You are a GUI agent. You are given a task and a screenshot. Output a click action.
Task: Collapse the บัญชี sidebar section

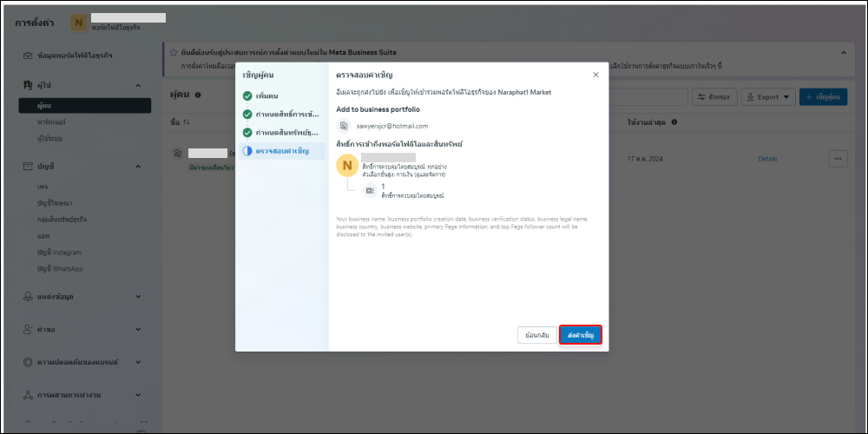pos(138,166)
